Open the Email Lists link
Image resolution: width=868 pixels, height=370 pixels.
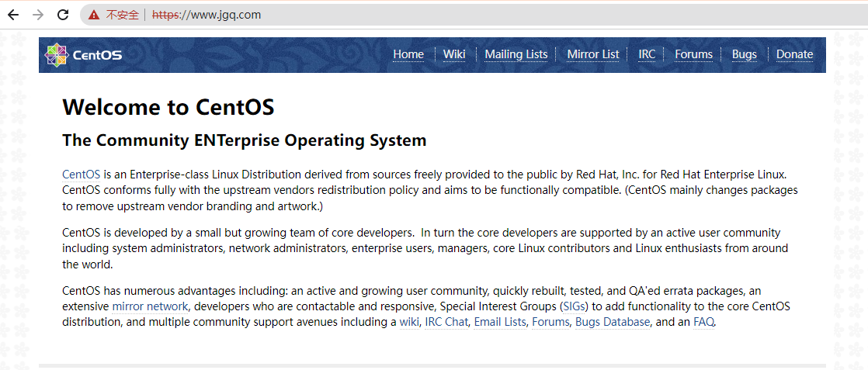[501, 322]
